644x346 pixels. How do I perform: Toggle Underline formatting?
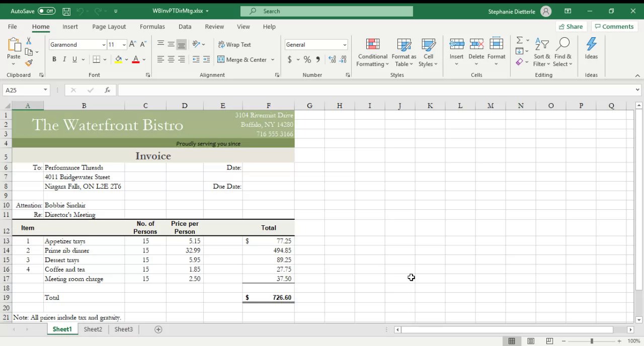[x=74, y=59]
